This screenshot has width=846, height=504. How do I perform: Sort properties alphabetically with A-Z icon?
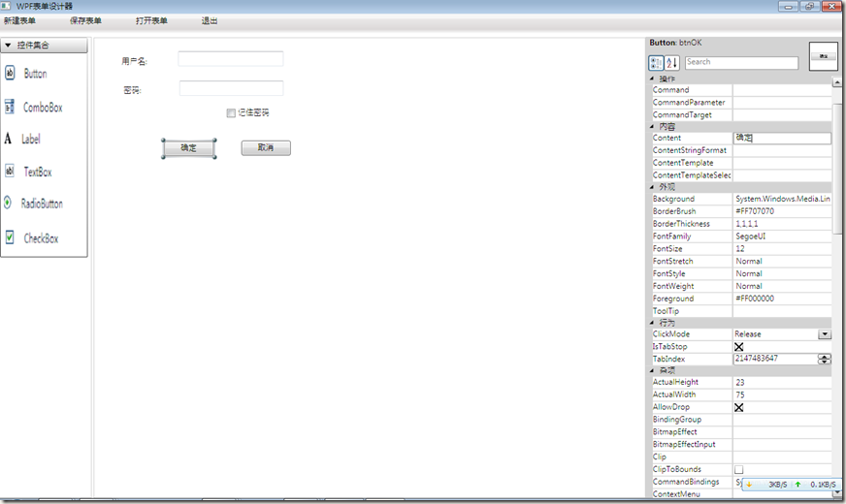point(671,63)
